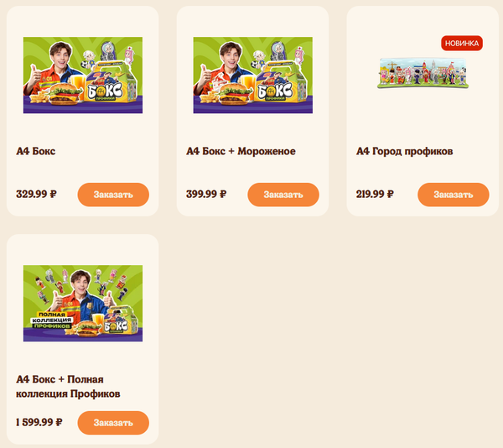
Task: Open the A4 Город профиков figurines image
Action: pyautogui.click(x=423, y=73)
